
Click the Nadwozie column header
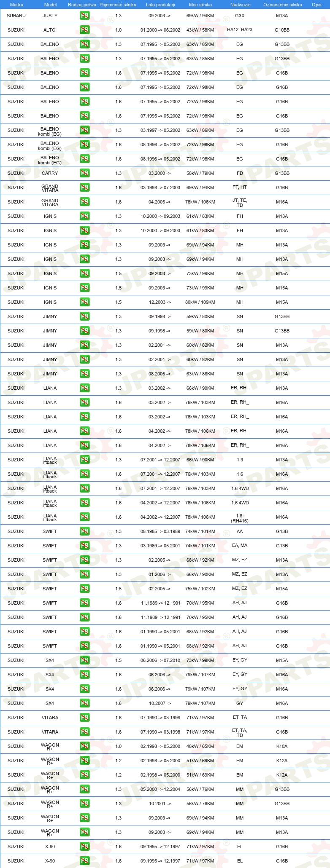tap(241, 5)
